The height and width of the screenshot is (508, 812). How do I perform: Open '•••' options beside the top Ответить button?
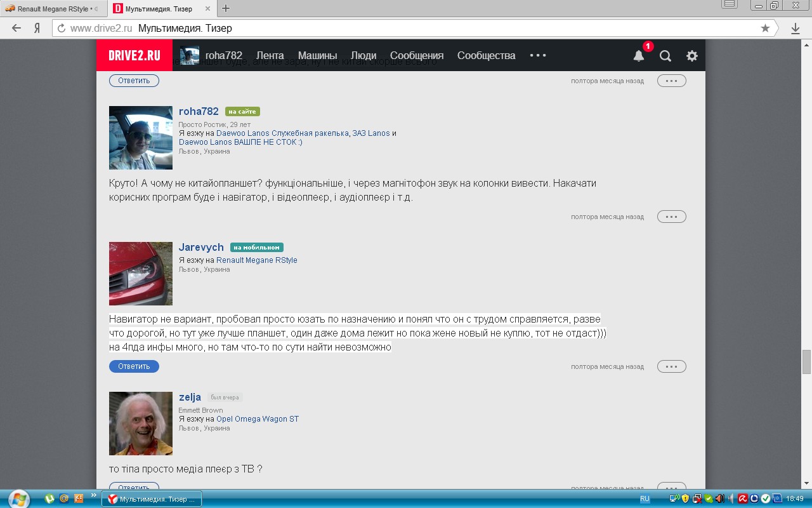pyautogui.click(x=671, y=81)
